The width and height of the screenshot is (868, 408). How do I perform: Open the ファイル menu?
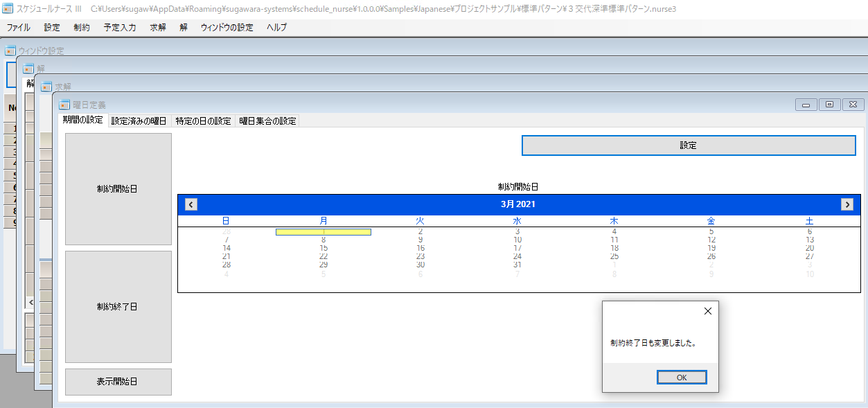(18, 28)
